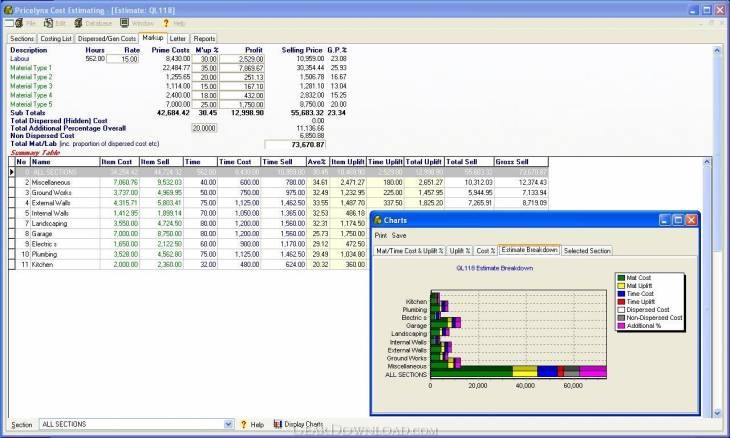Open the Mat/Time Cost & Uplift % chart tab
The image size is (730, 438).
409,251
